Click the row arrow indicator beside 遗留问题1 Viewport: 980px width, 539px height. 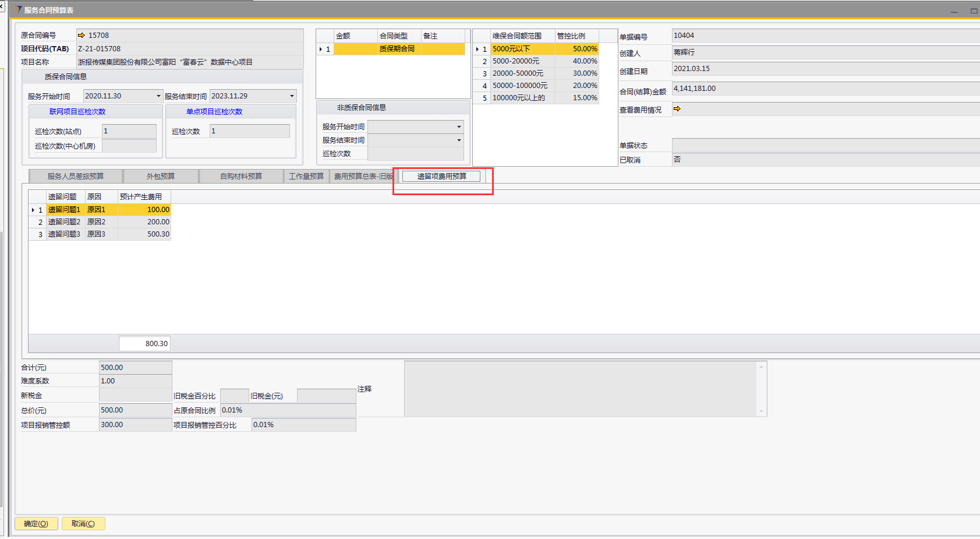pyautogui.click(x=33, y=210)
